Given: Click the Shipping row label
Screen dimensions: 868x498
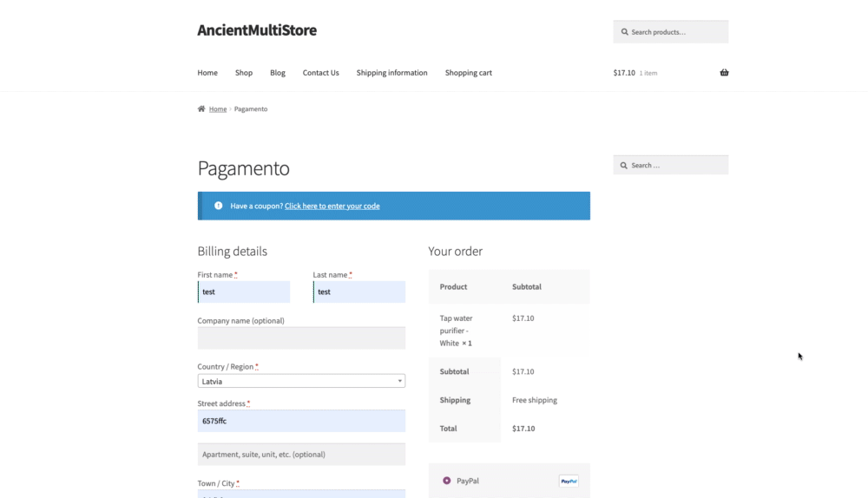Looking at the screenshot, I should coord(455,400).
